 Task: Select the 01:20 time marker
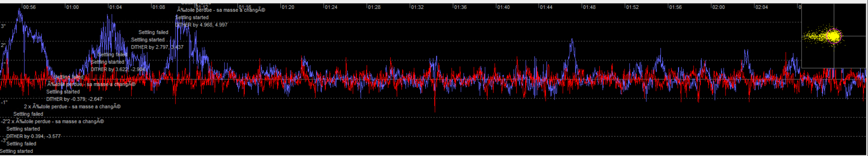[x=288, y=7]
